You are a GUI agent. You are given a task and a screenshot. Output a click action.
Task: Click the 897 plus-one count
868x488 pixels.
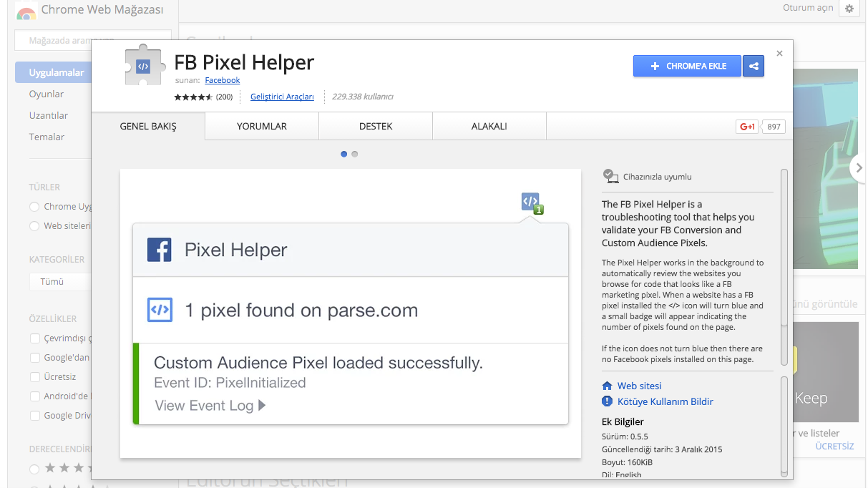pyautogui.click(x=774, y=127)
